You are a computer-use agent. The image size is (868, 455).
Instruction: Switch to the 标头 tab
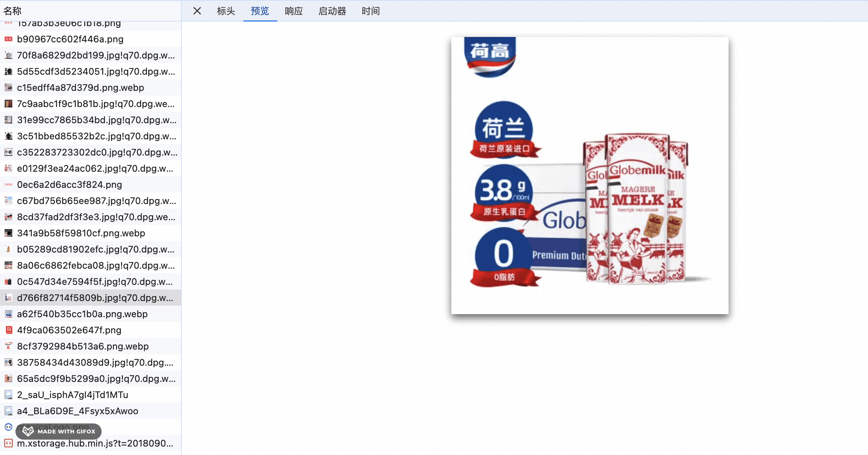coord(226,11)
